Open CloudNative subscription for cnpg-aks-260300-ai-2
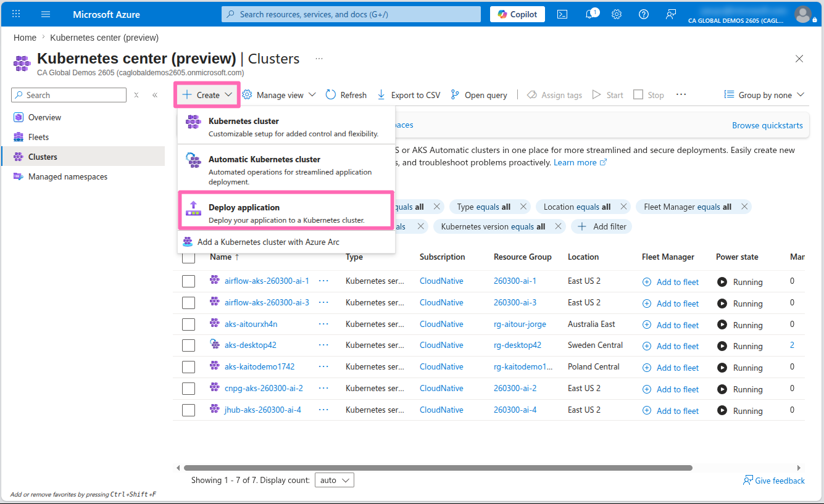The height and width of the screenshot is (504, 824). (441, 388)
